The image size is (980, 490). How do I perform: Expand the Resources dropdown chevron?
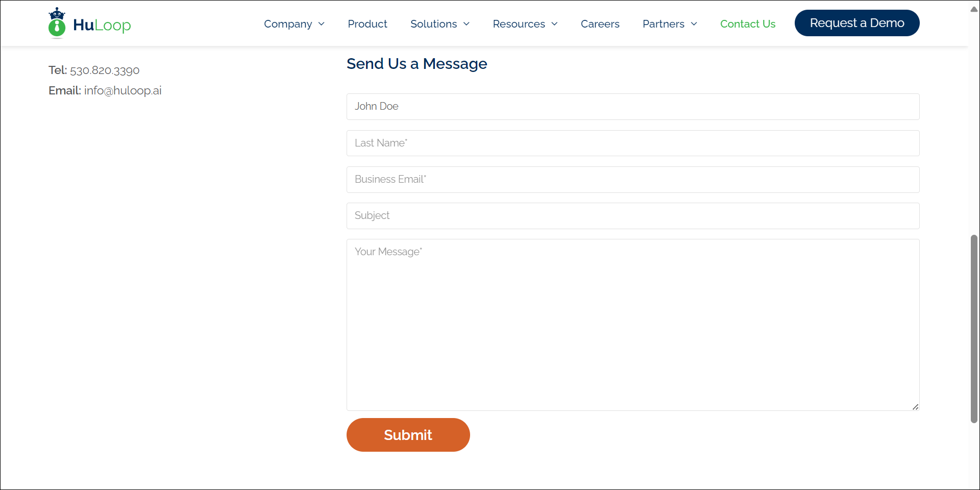point(554,24)
